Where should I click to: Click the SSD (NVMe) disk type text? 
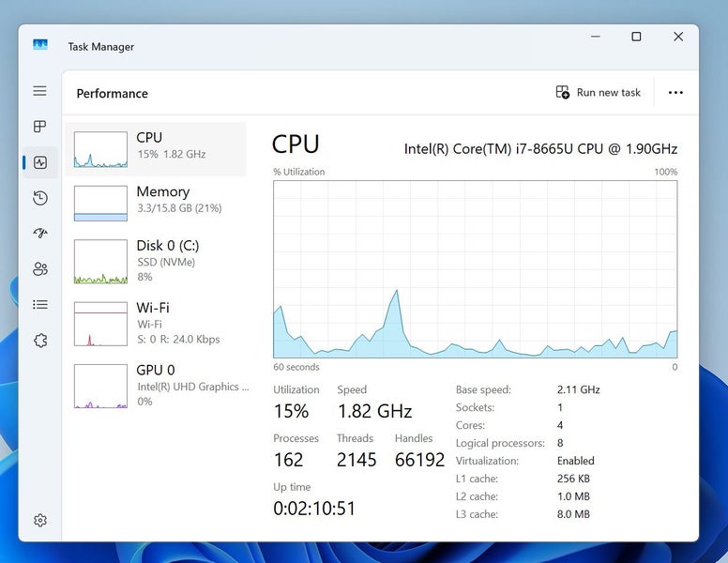tap(166, 262)
